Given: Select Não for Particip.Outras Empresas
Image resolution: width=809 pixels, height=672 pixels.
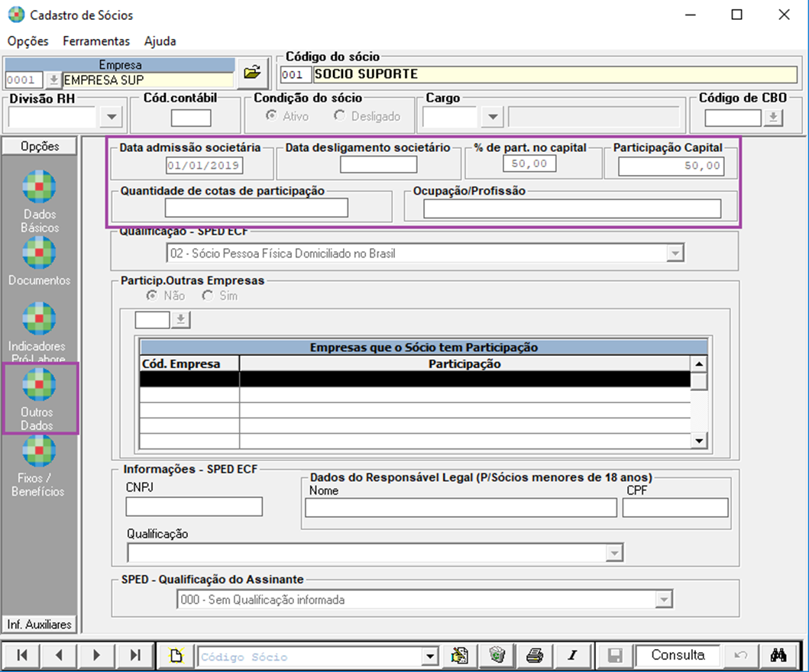Looking at the screenshot, I should point(152,296).
